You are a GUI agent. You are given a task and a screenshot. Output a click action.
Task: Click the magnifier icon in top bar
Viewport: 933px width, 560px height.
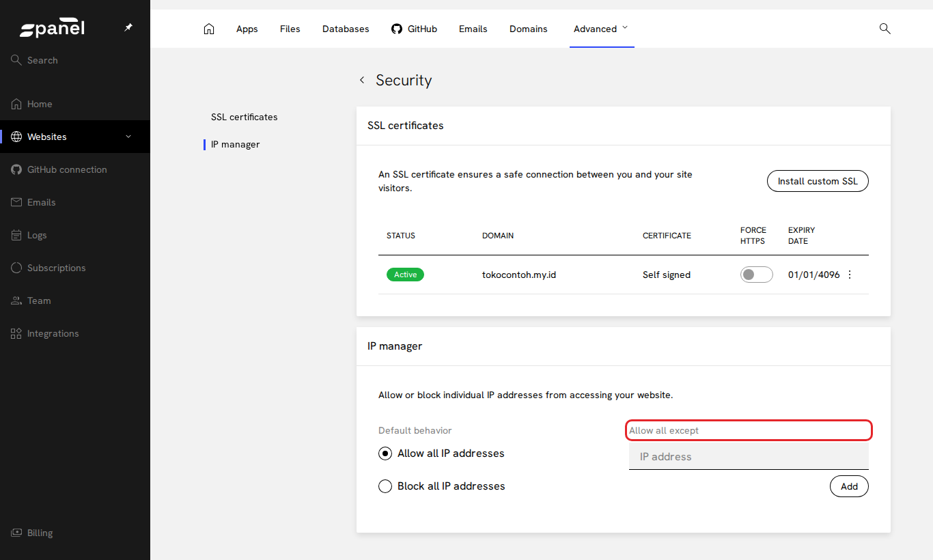tap(885, 29)
